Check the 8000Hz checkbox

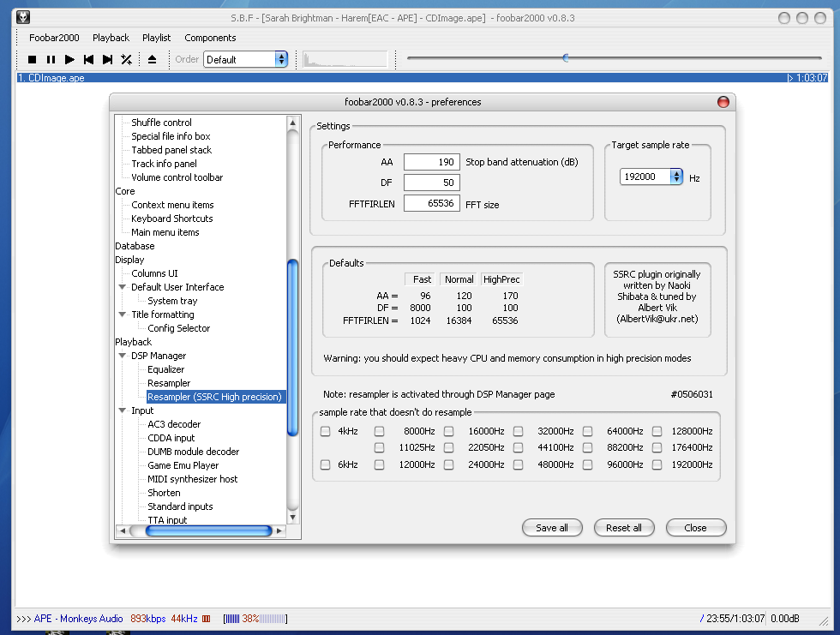[x=379, y=432]
